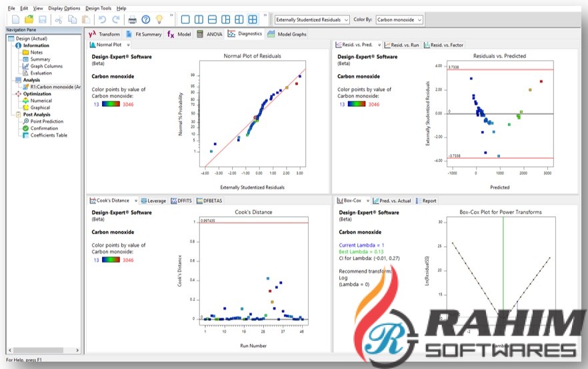588x369 pixels.
Task: Open Cook's Distance tab dropdown arrow
Action: click(136, 201)
